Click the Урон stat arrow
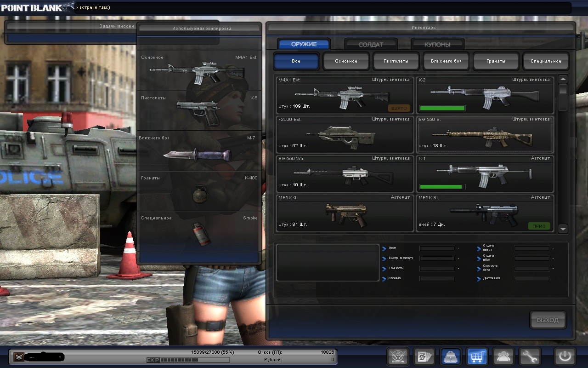 384,249
